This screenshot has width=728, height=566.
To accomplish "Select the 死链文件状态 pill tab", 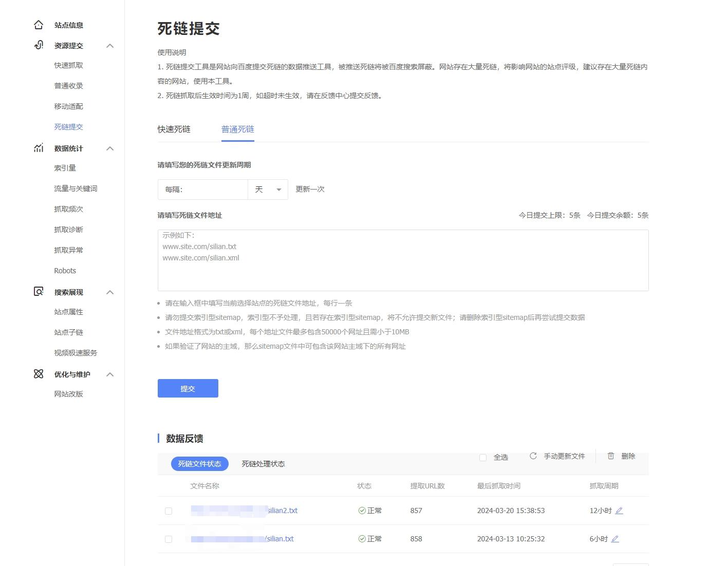I will (200, 464).
